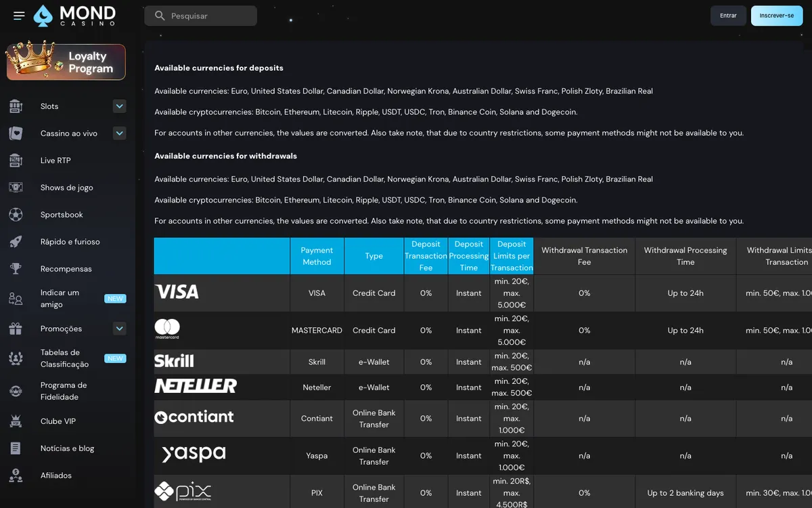Click the Deposit Processing Time header
The width and height of the screenshot is (812, 508).
(x=469, y=256)
